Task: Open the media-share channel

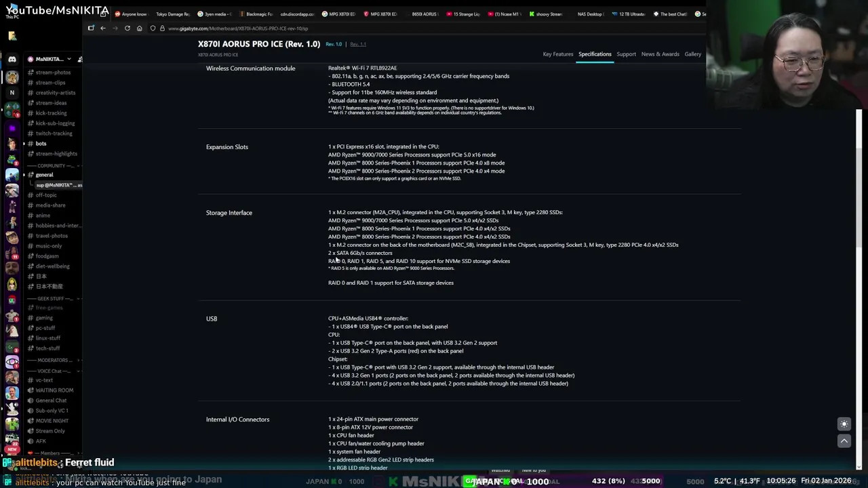Action: (x=50, y=205)
